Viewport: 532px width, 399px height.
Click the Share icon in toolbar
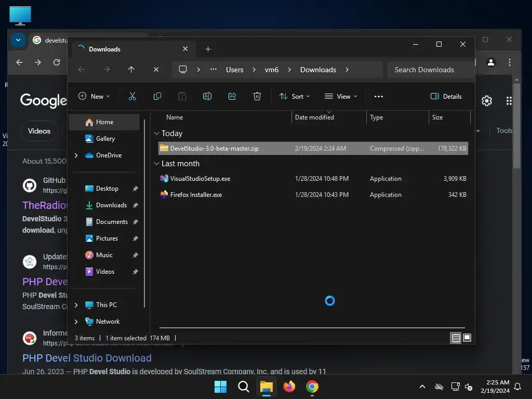[x=232, y=96]
